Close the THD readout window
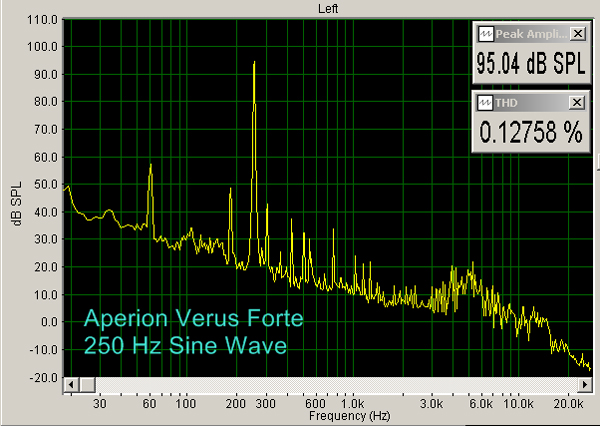600x426 pixels. tap(577, 103)
